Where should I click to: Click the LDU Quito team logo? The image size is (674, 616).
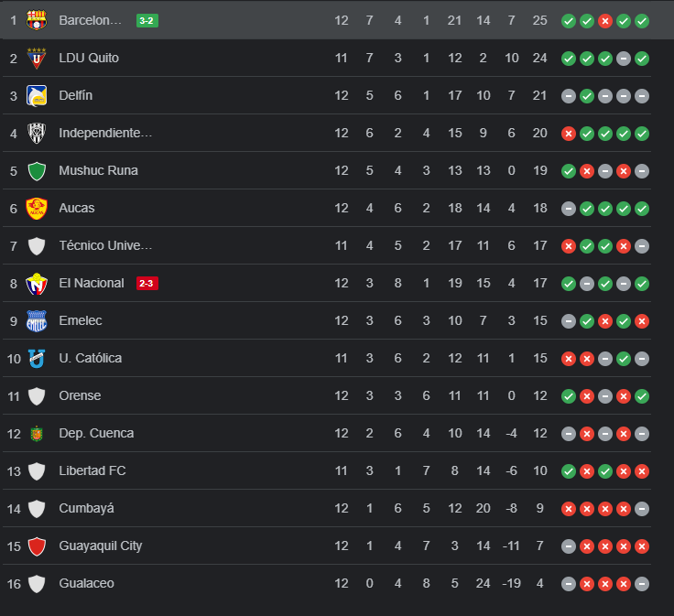[37, 58]
